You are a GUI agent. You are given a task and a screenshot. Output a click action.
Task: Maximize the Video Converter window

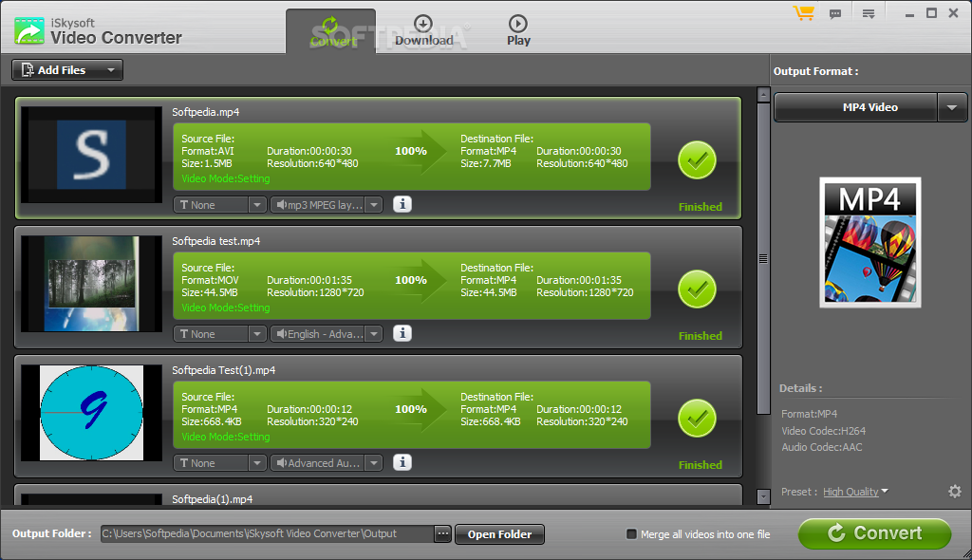click(931, 13)
